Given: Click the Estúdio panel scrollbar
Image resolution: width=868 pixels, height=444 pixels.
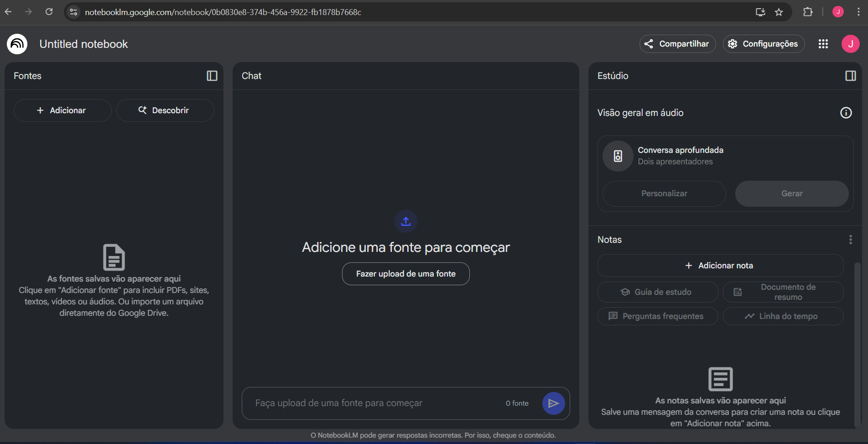Looking at the screenshot, I should tap(857, 342).
